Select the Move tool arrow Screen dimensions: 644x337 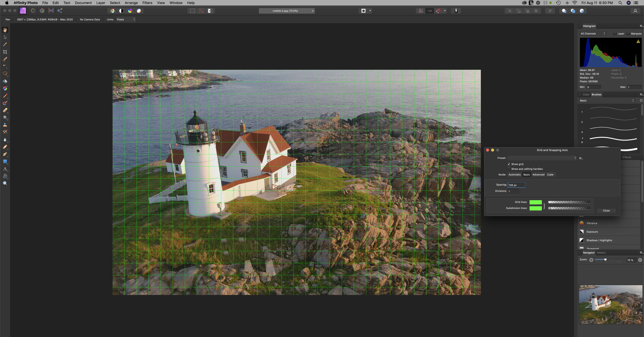(5, 37)
